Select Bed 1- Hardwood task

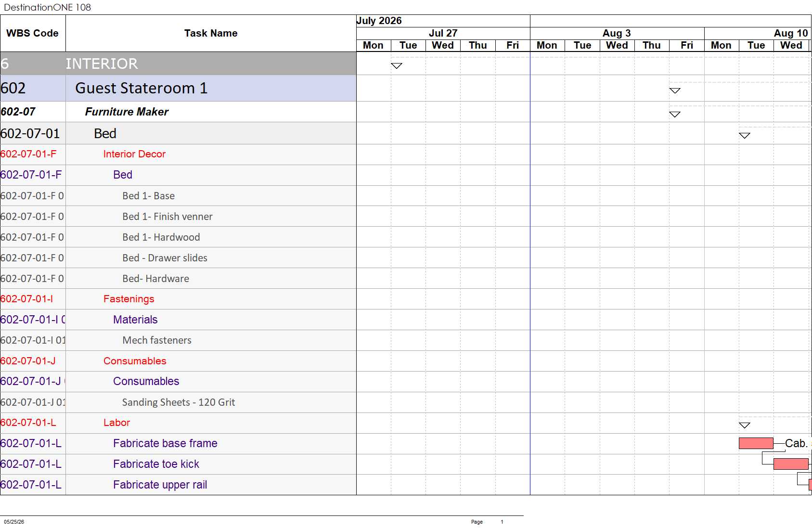tap(161, 237)
